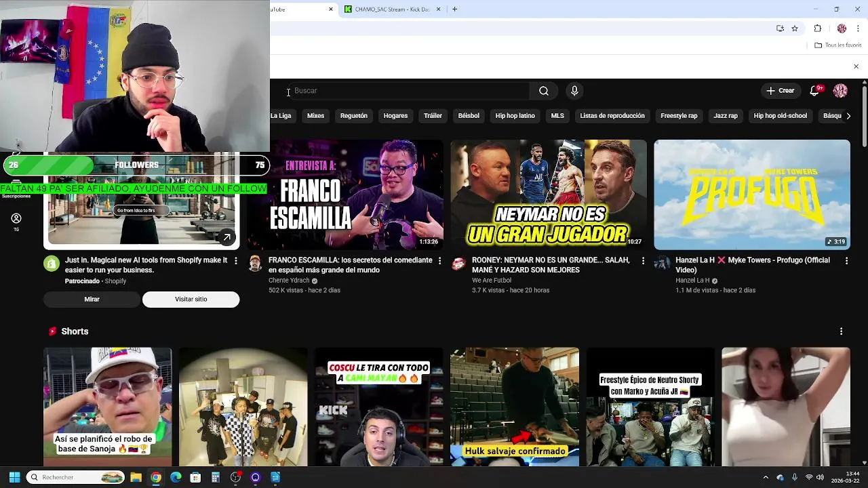The height and width of the screenshot is (488, 868).
Task: Open Short about robo de base de Sanoja
Action: [108, 407]
